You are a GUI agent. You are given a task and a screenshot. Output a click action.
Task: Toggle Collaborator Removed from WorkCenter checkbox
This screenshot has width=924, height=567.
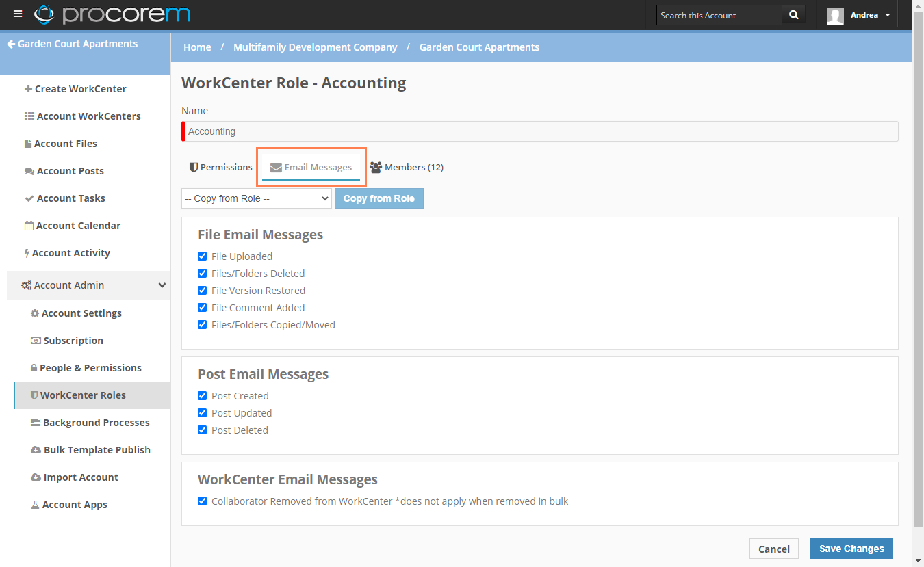[x=202, y=501]
